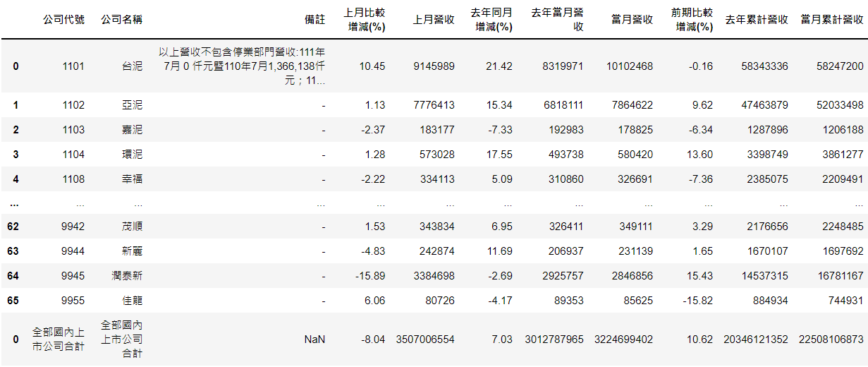Click the NaN remark cell
The image size is (868, 367).
[314, 339]
